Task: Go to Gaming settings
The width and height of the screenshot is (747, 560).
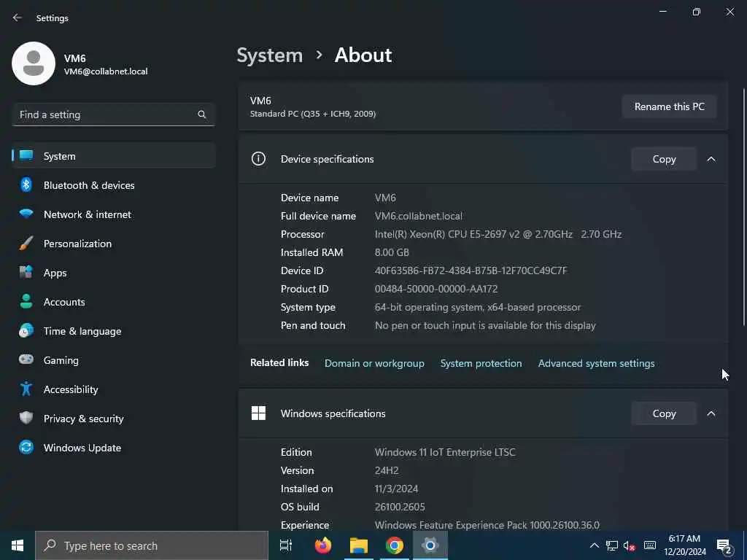Action: [114, 360]
